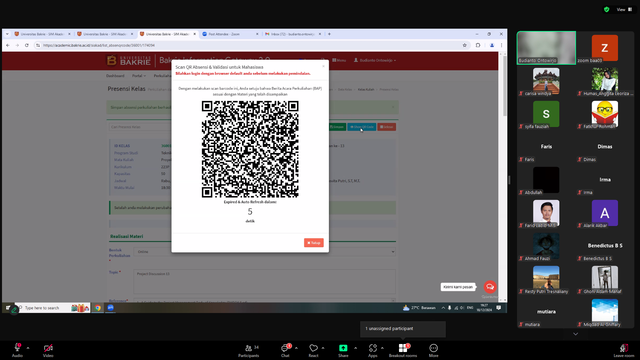The image size is (640, 360).
Task: Select Benedictus B S participant tile
Action: point(604,246)
